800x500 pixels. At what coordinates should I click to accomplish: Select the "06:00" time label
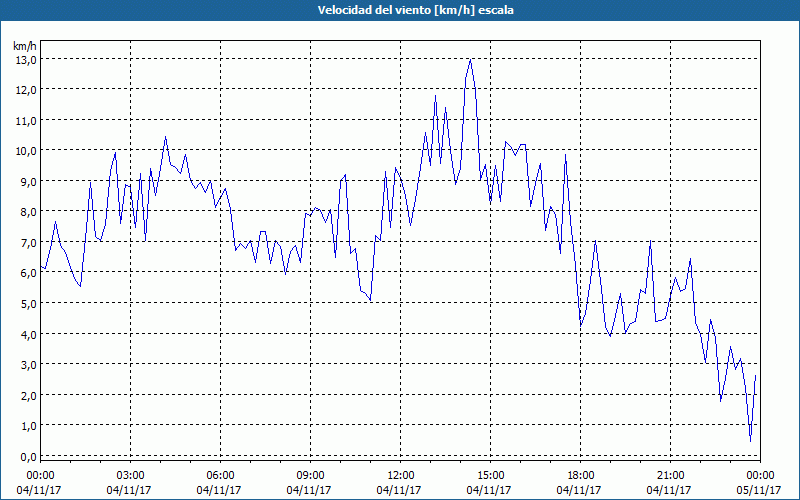pyautogui.click(x=220, y=476)
